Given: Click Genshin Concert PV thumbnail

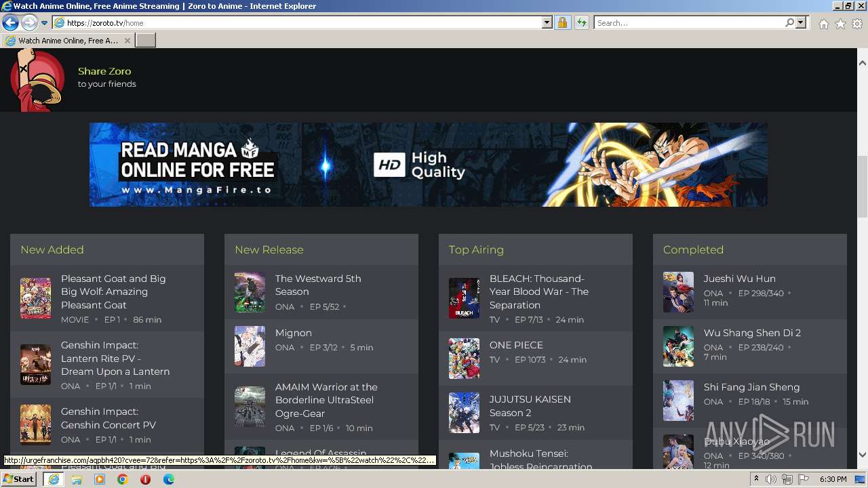Looking at the screenshot, I should point(35,425).
